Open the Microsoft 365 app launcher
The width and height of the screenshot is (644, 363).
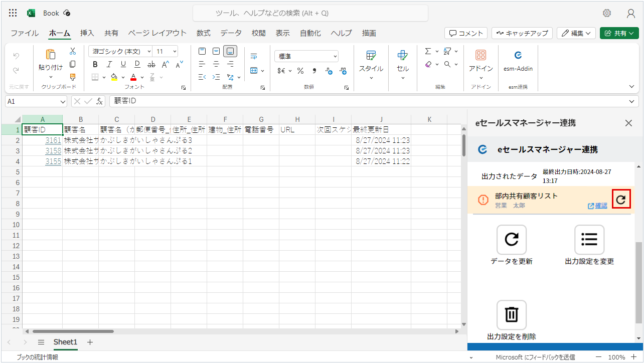click(x=13, y=13)
